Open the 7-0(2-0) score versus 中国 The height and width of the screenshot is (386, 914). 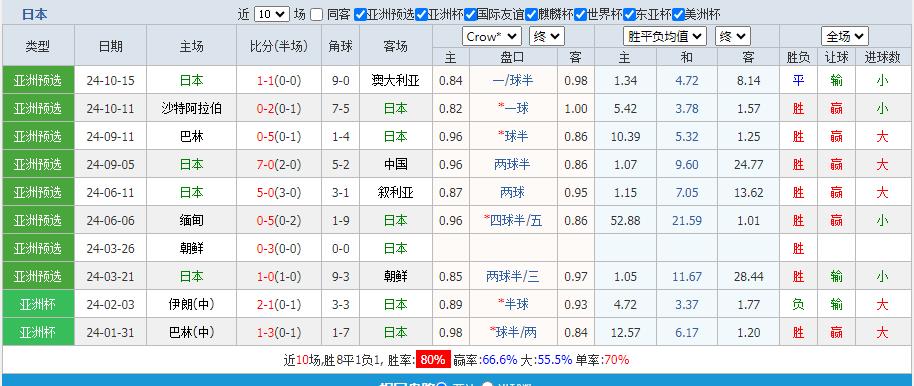click(279, 164)
